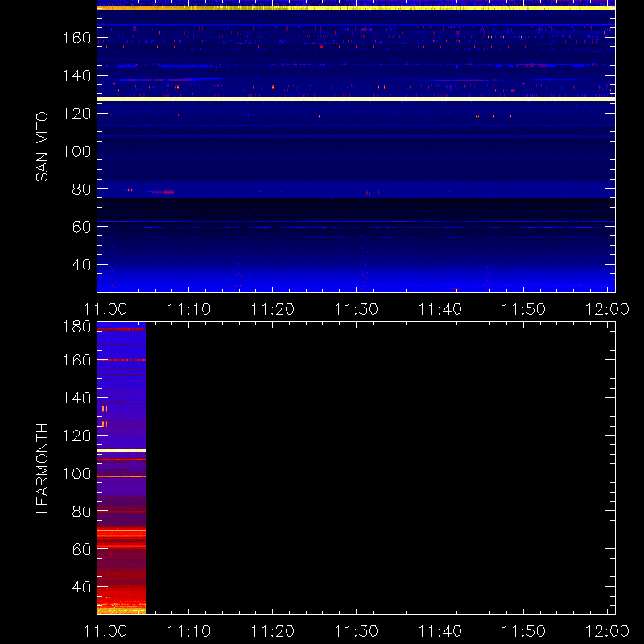The width and height of the screenshot is (644, 644).
Task: Select the 160 frequency label on San Vito plot
Action: [x=76, y=38]
